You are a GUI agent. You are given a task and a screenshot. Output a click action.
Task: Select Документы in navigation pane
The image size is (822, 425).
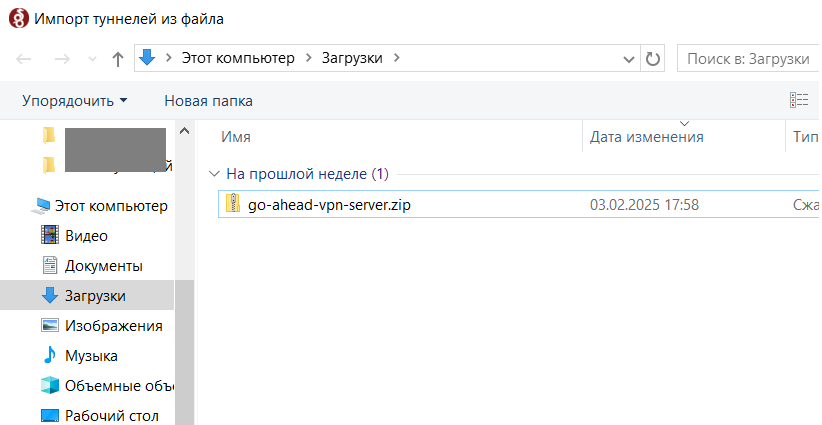(x=103, y=266)
